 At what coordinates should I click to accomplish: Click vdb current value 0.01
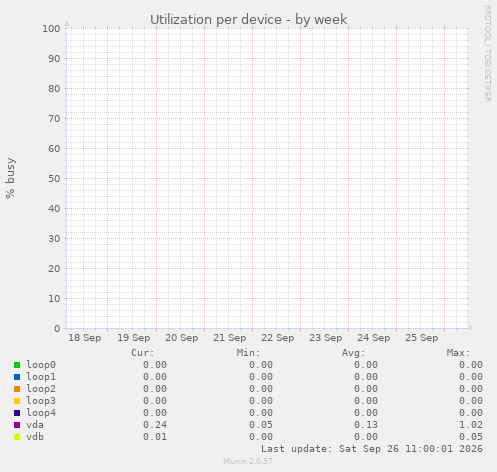pyautogui.click(x=155, y=437)
